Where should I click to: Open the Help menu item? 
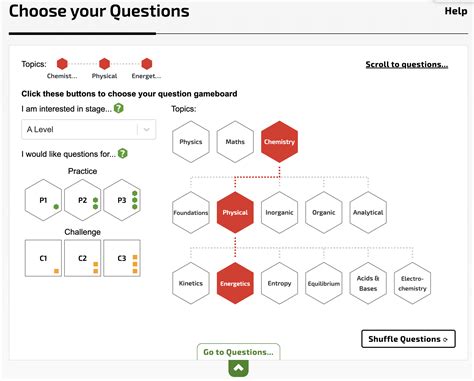pyautogui.click(x=456, y=11)
